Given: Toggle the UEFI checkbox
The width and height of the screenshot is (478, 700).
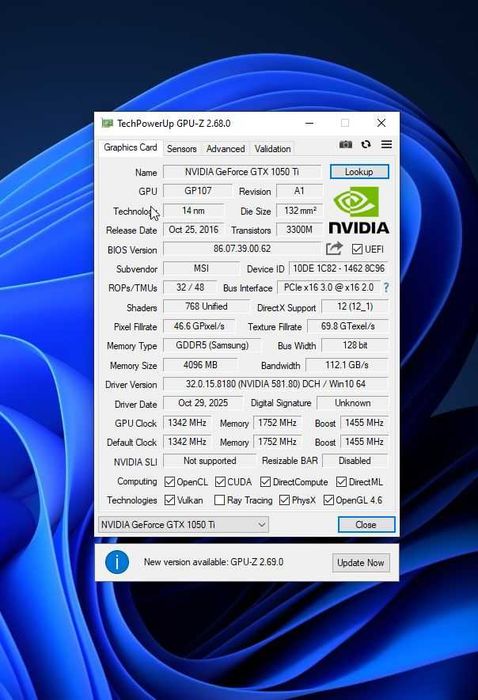Looking at the screenshot, I should click(x=357, y=249).
